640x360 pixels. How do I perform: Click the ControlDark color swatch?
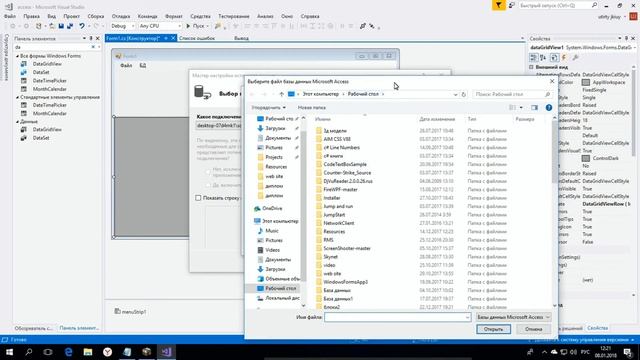point(586,158)
